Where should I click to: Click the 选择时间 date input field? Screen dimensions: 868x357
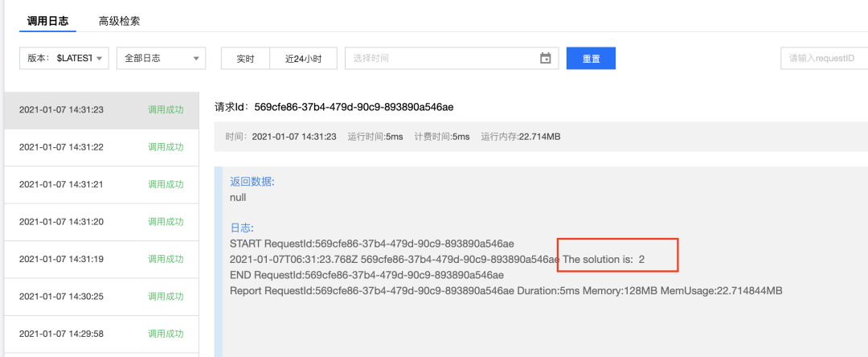pyautogui.click(x=452, y=58)
